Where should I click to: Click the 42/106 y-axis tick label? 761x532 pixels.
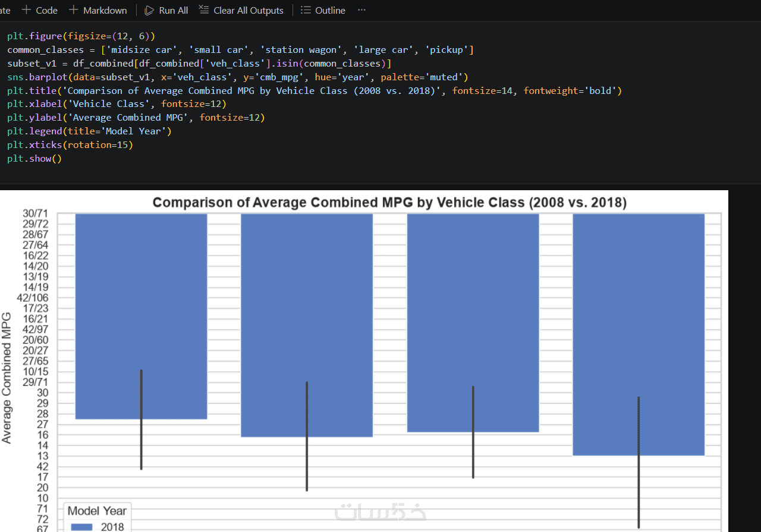point(34,298)
